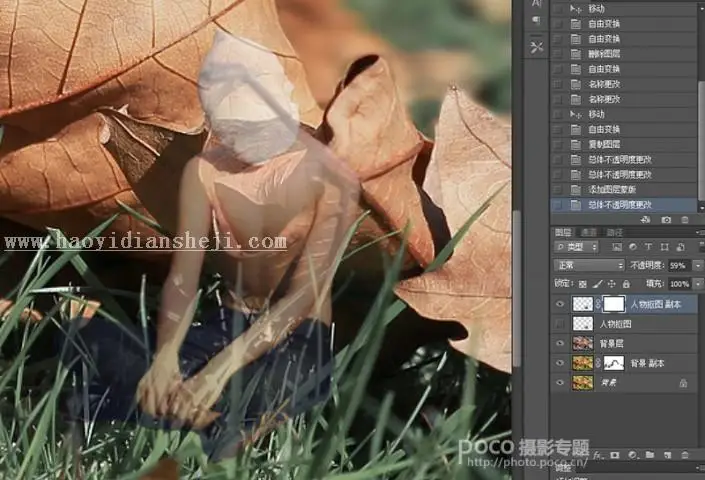Select the 复制图层 history state
Viewport: 705px width, 480px height.
624,145
